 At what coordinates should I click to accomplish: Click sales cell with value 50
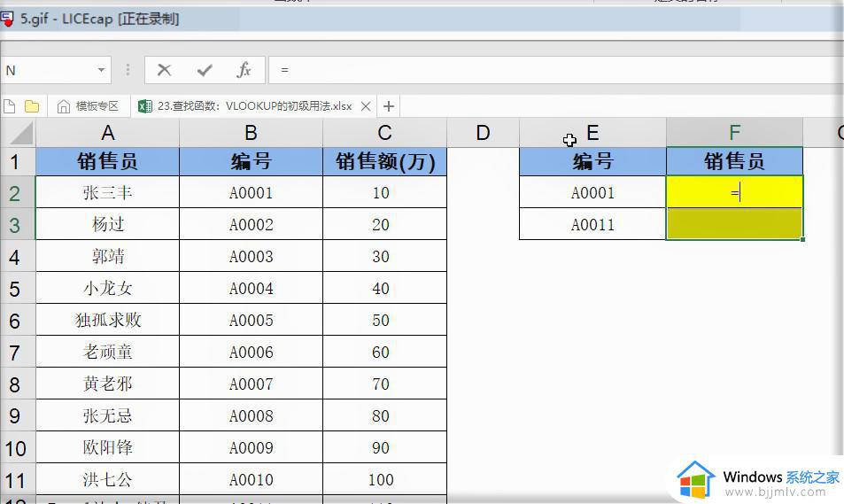coord(384,321)
